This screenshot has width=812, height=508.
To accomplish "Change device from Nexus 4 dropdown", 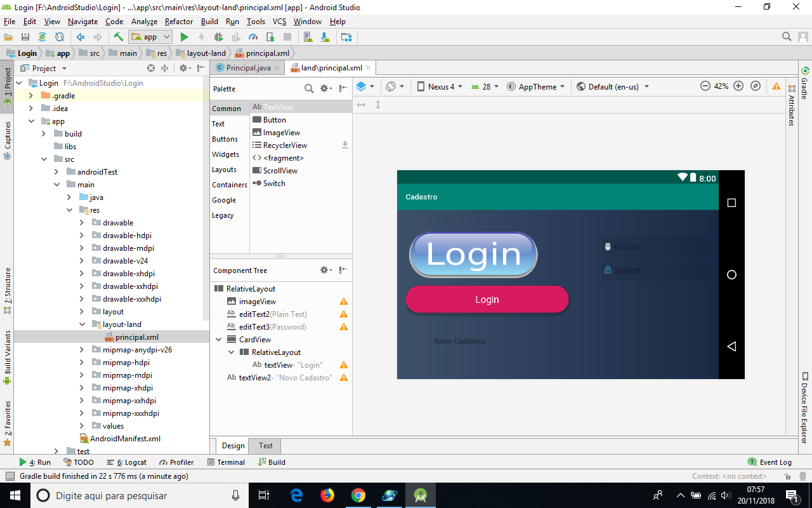I will [440, 86].
